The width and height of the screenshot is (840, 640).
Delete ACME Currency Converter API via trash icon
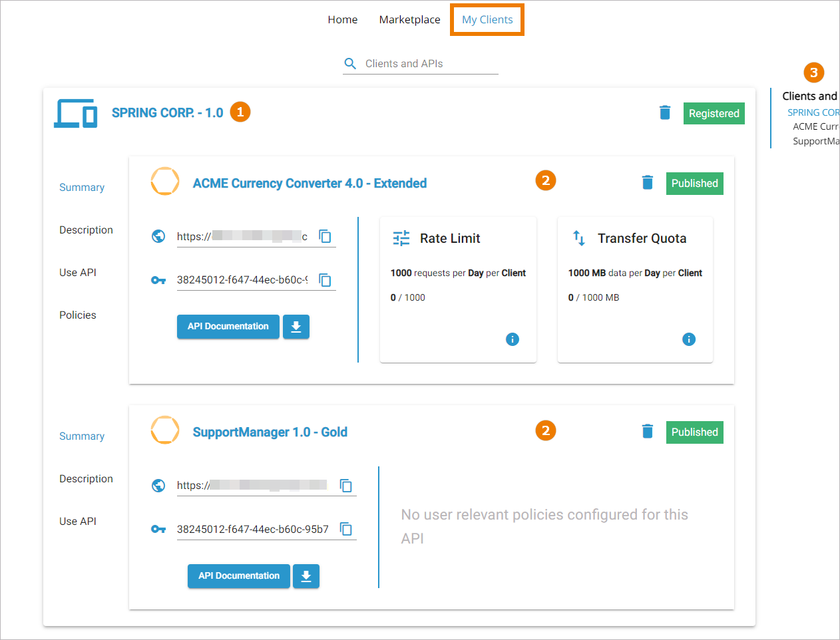click(647, 182)
